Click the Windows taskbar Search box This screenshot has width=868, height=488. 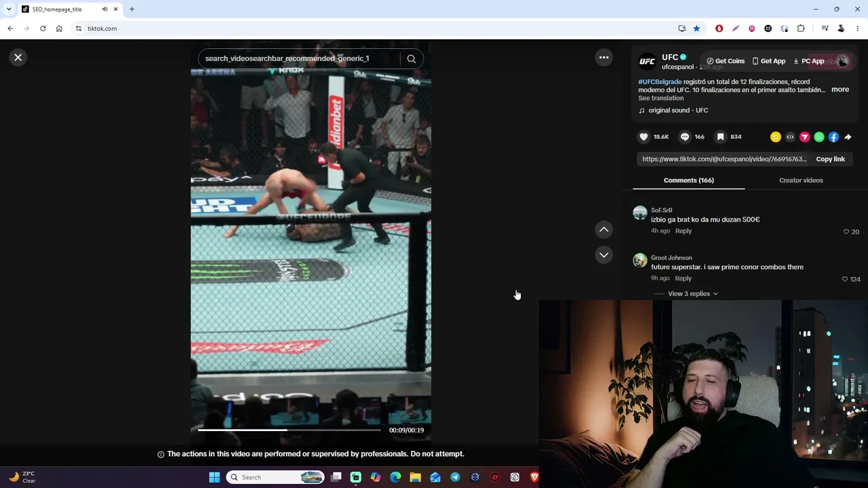point(275,477)
